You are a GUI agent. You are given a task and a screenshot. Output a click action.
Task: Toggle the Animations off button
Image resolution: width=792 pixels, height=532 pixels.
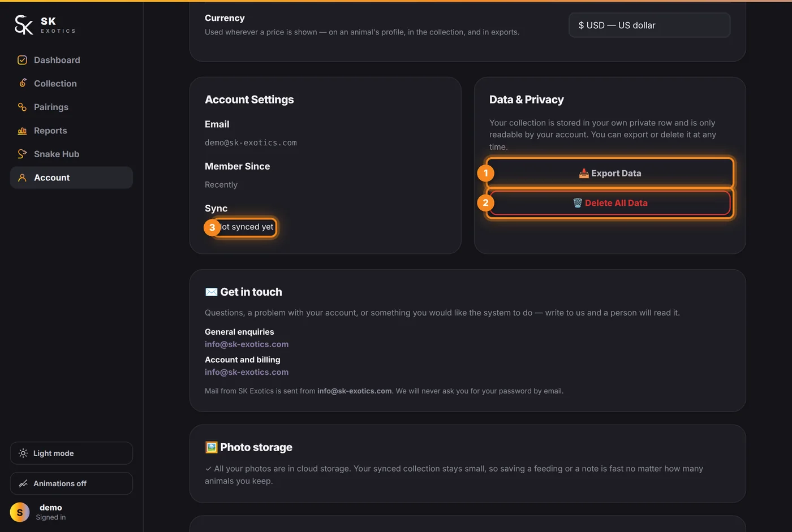click(71, 483)
